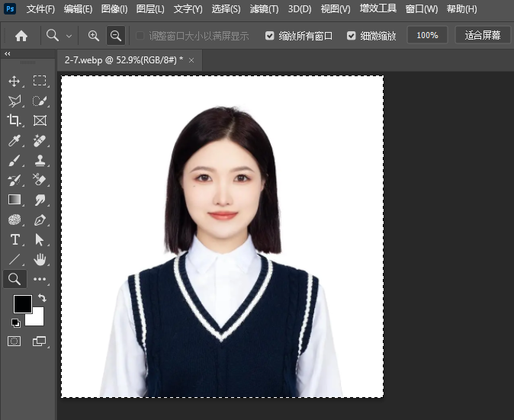Toggle Quick Mask mode icon

pyautogui.click(x=14, y=341)
